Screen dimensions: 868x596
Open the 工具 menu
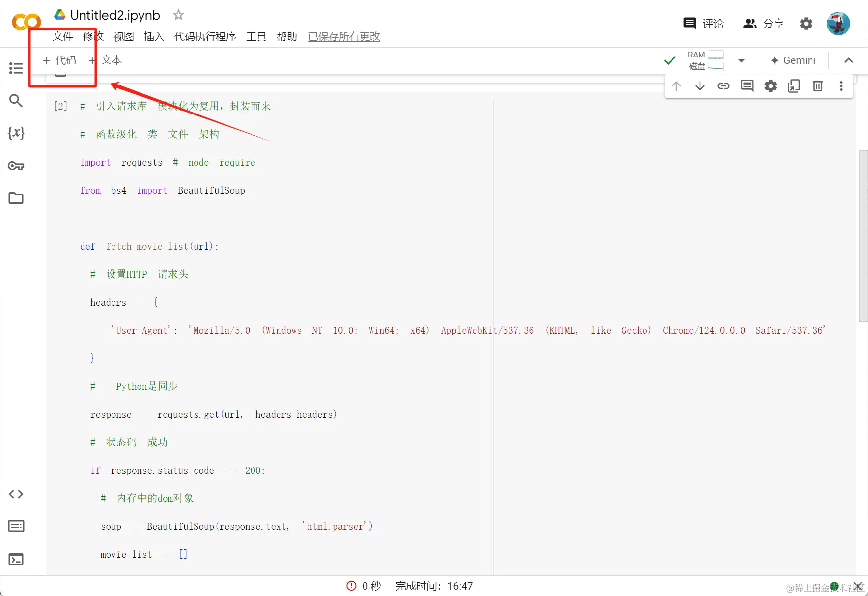[x=256, y=36]
